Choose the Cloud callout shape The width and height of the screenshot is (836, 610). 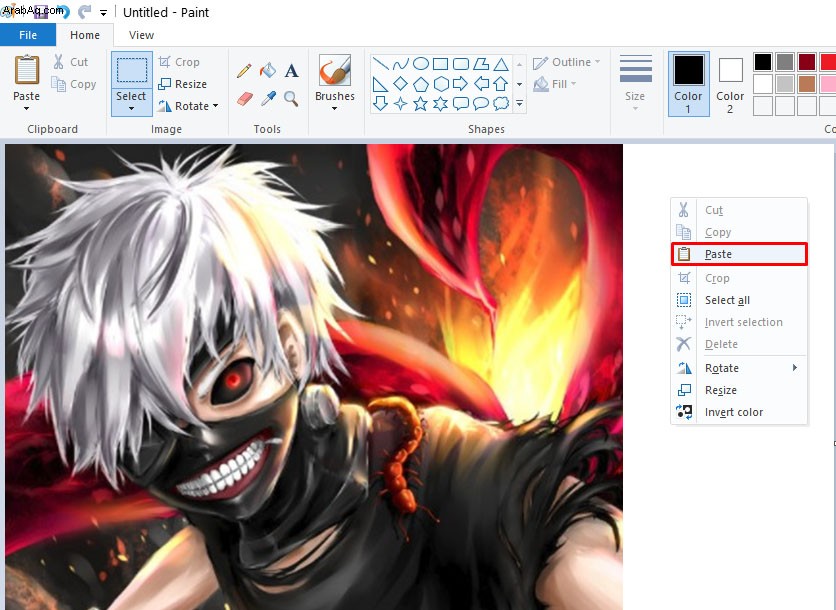click(x=501, y=103)
